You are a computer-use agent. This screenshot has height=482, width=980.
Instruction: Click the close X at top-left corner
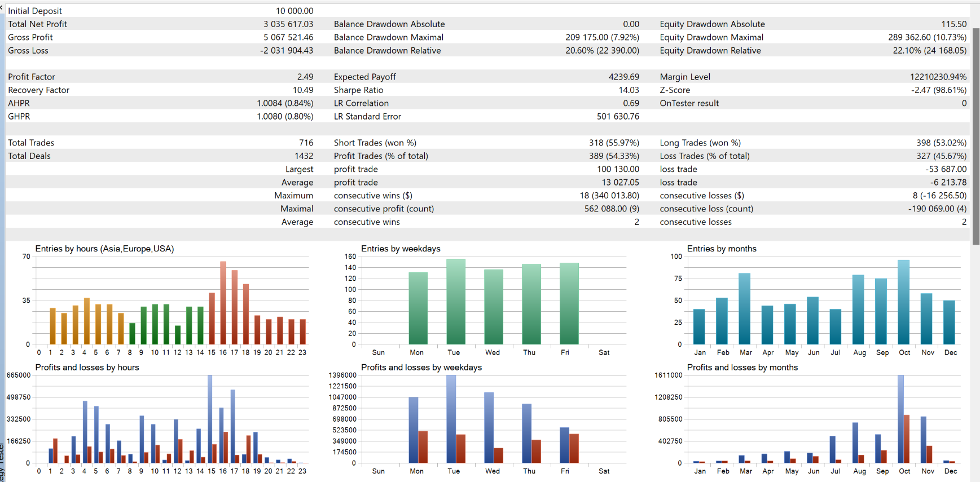coord(2,7)
